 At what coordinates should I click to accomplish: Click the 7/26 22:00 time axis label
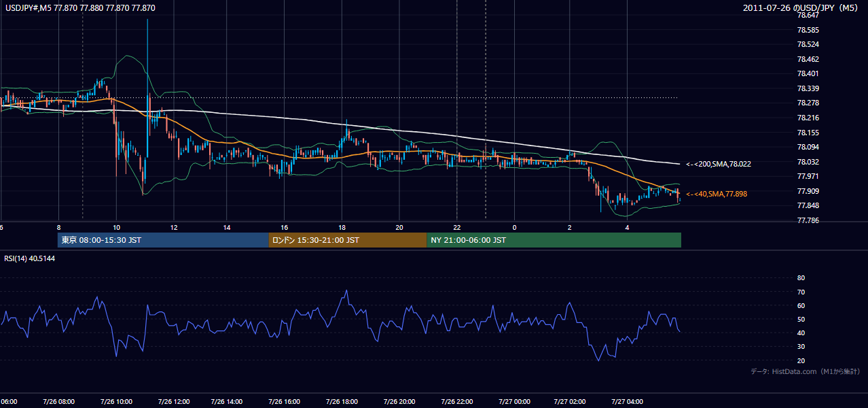click(456, 402)
